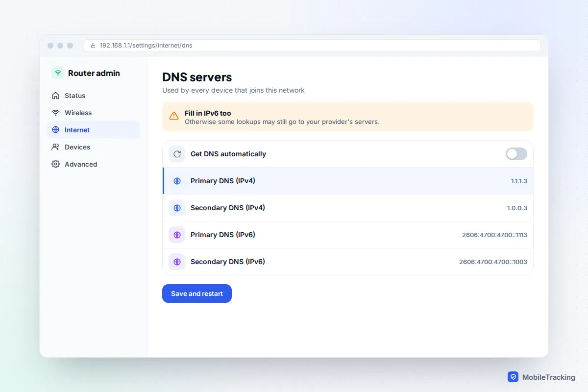Edit Primary DNS (IPv6) value 2606:4700:4700::1113
Image resolution: width=588 pixels, height=392 pixels.
(x=494, y=235)
